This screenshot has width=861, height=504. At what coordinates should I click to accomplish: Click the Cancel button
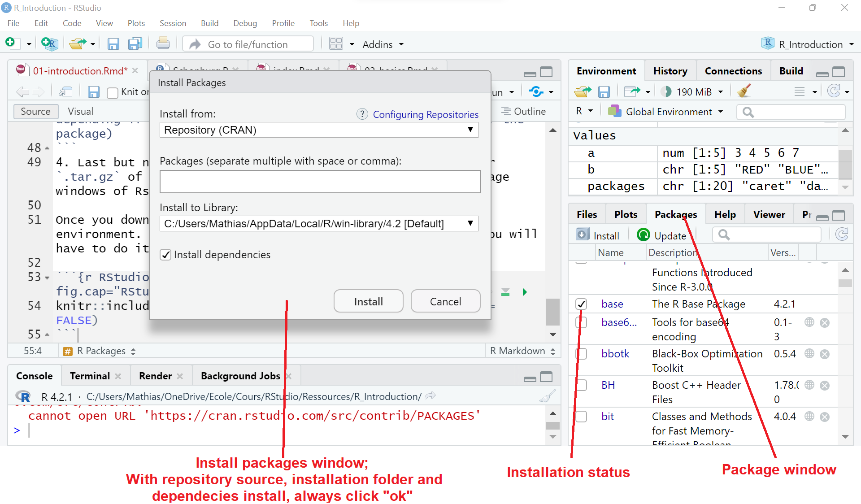[x=445, y=301]
